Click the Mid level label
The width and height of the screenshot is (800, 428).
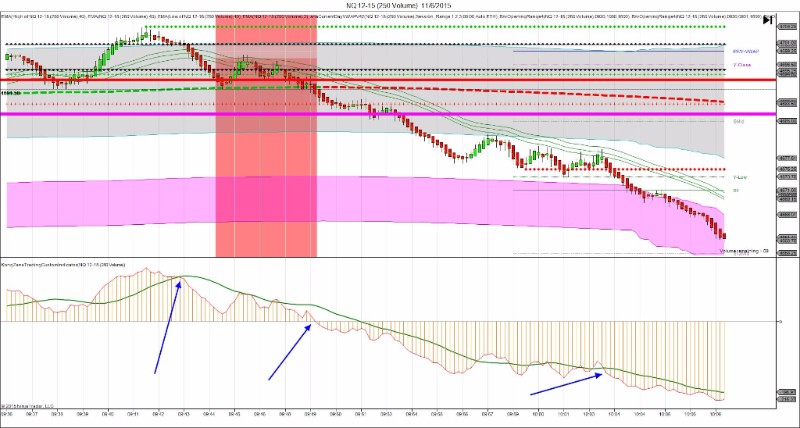click(x=738, y=121)
